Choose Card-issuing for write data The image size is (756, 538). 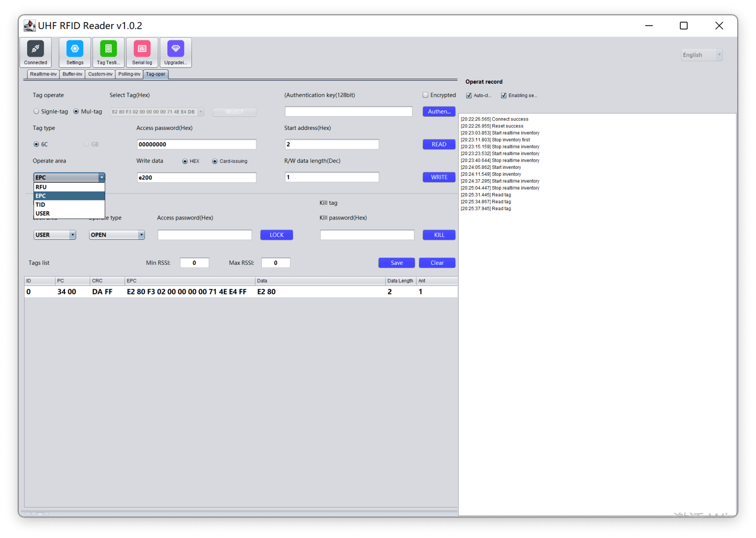[215, 161]
